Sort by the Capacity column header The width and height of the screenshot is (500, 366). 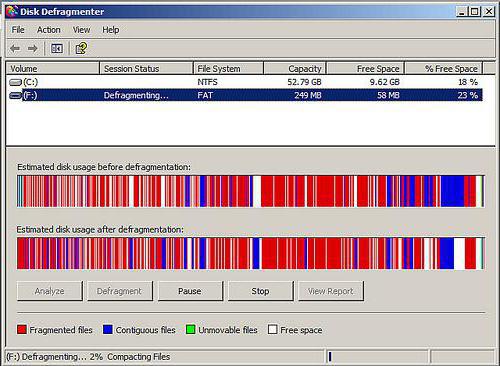295,68
